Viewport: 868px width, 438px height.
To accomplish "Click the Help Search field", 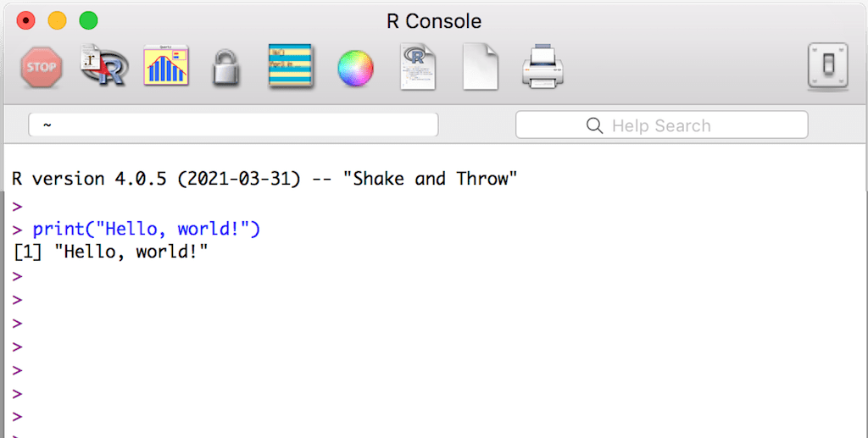I will [661, 125].
